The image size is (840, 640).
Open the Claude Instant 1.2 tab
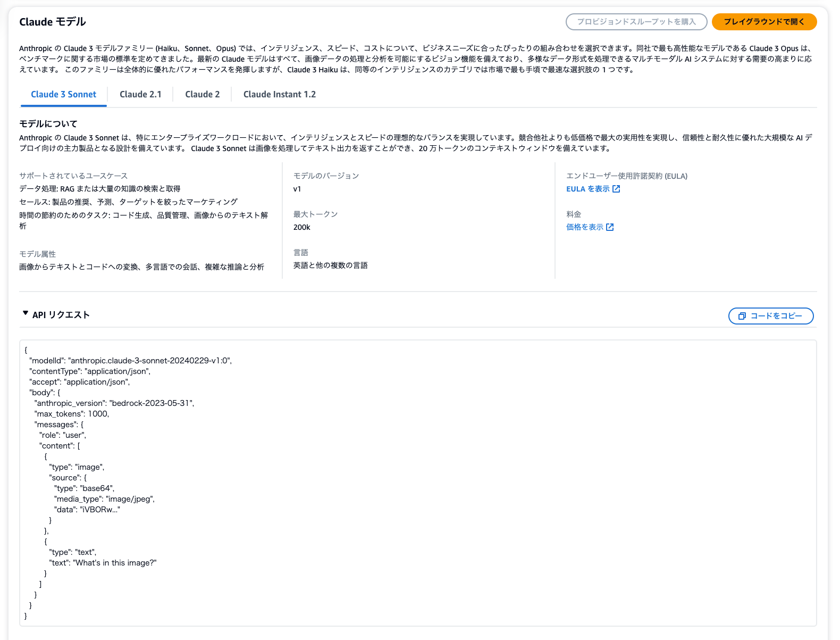pos(280,94)
